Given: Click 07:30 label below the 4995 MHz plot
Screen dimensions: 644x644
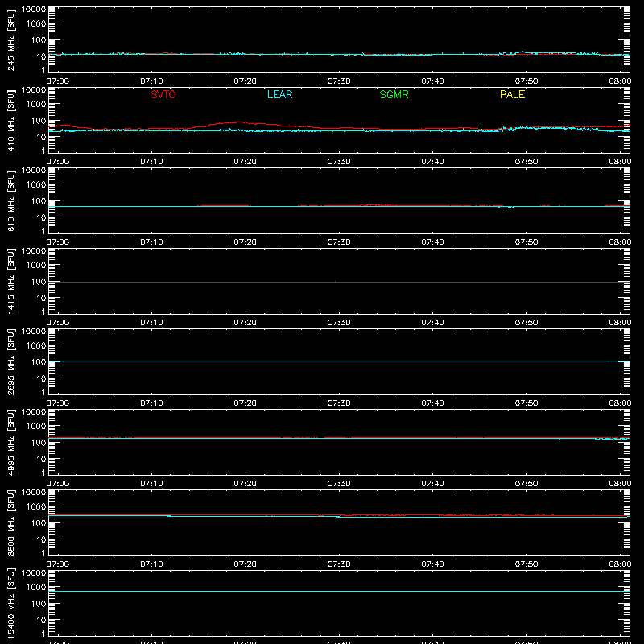Looking at the screenshot, I should [339, 484].
